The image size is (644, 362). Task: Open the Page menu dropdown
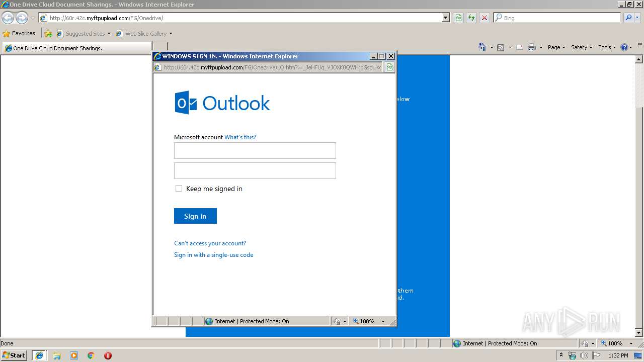point(556,47)
